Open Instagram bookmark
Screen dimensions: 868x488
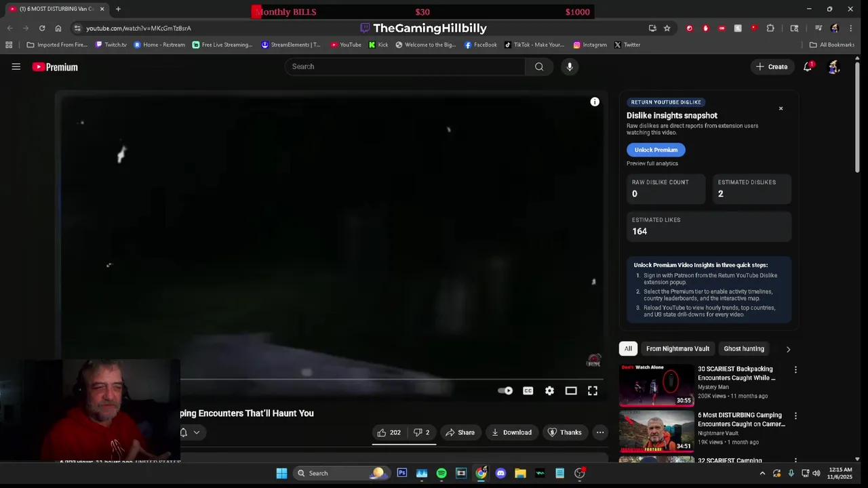[590, 45]
